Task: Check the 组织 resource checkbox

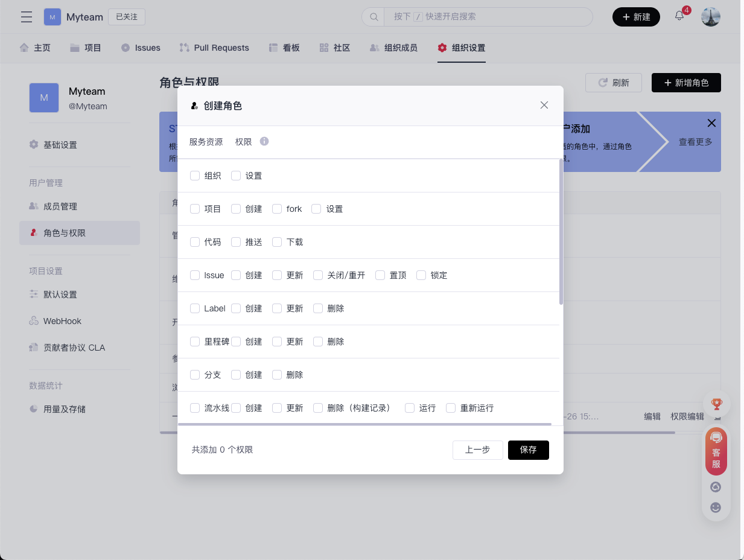Action: [195, 176]
